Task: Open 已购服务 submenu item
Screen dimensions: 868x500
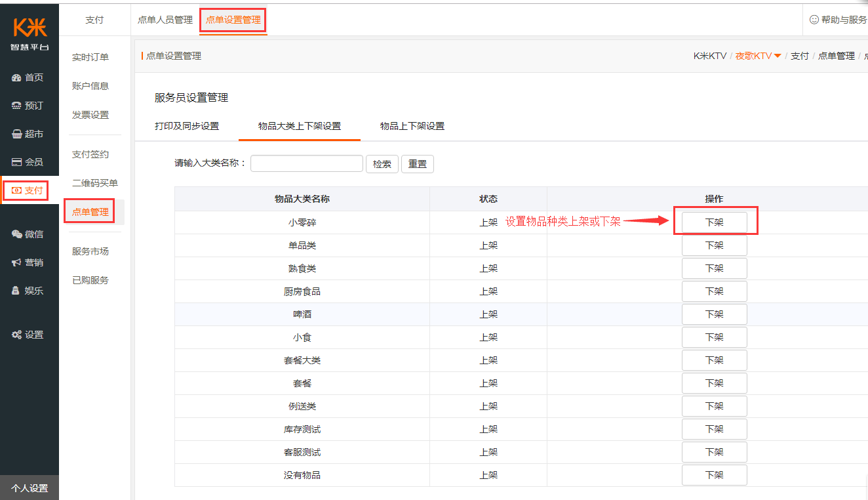Action: click(90, 280)
